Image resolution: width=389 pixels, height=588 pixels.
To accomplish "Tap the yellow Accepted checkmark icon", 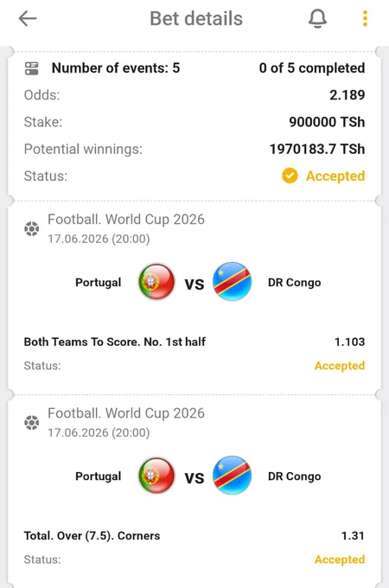I will click(290, 176).
